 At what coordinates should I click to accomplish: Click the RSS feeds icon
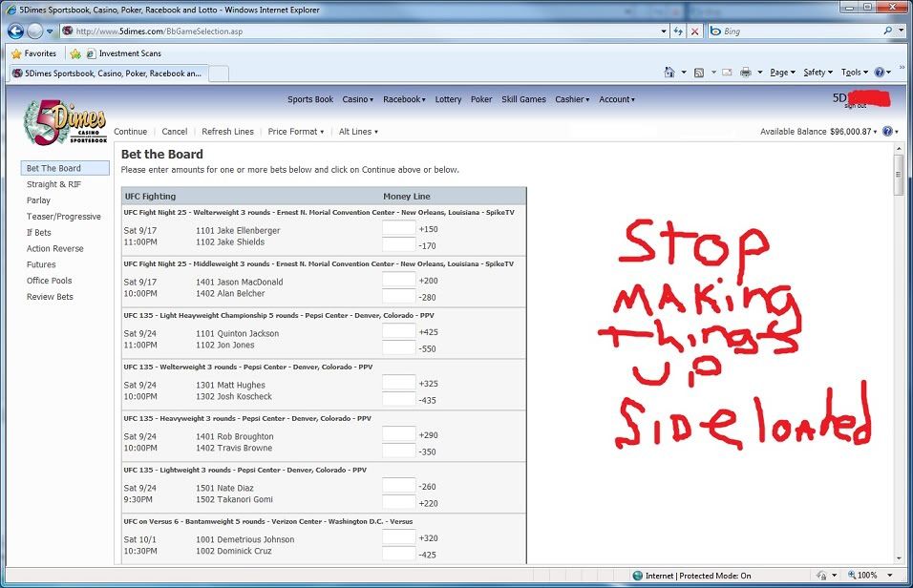coord(699,73)
